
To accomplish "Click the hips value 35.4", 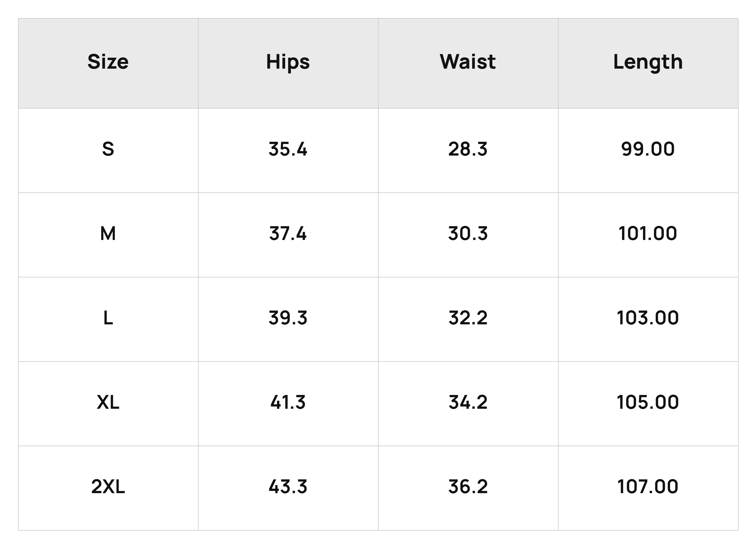I will 288,149.
